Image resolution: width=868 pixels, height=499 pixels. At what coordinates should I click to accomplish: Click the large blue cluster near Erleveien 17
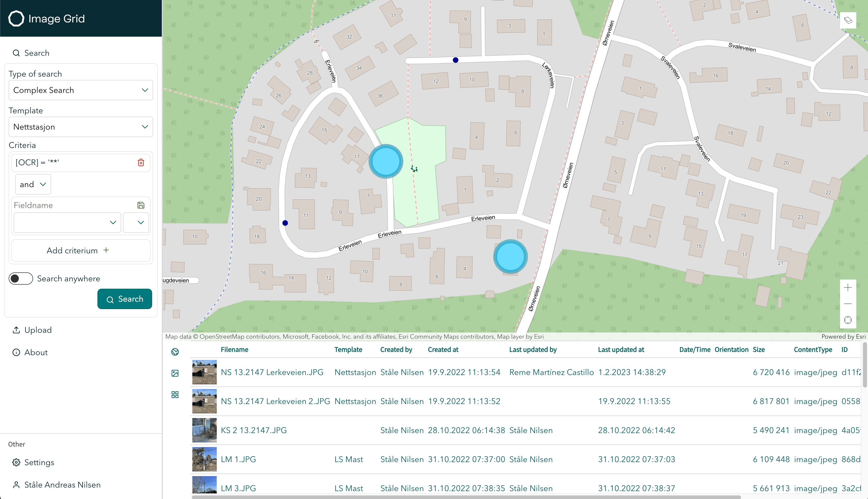pos(386,161)
